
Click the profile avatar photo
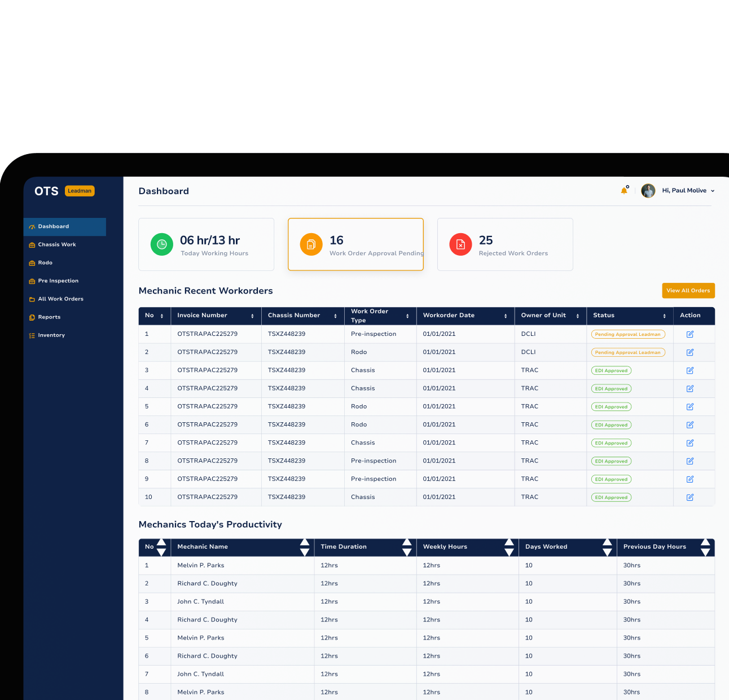coord(648,190)
